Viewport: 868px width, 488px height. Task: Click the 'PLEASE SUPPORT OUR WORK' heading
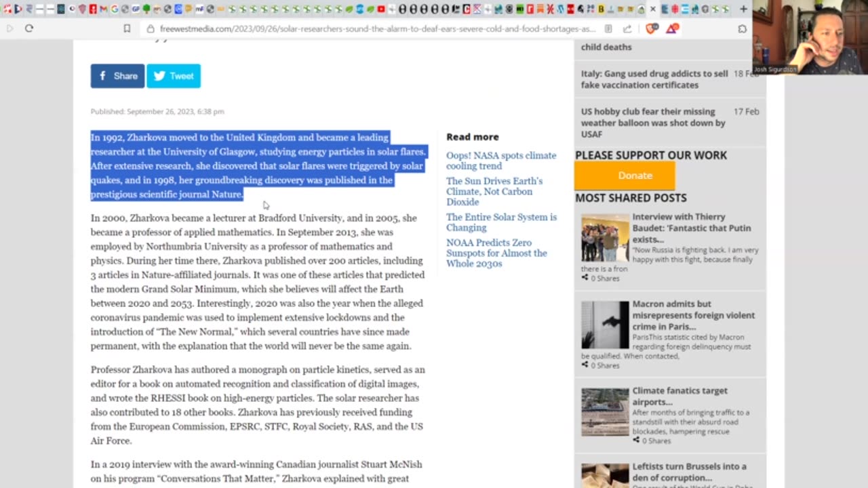(x=651, y=155)
